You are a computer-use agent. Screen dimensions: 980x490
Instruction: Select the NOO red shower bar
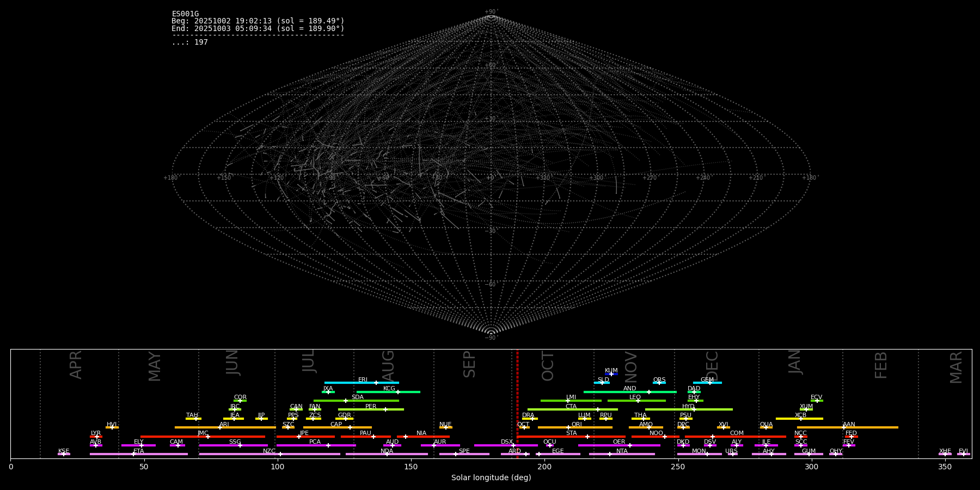click(656, 437)
